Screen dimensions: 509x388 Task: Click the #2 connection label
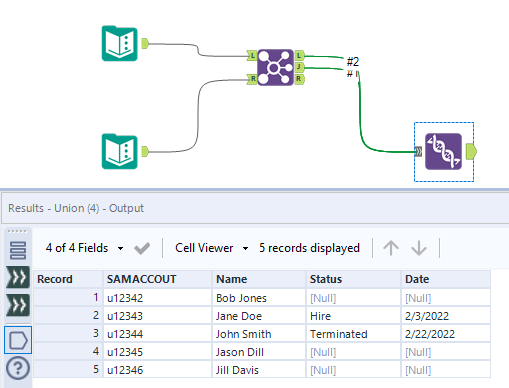tap(353, 62)
